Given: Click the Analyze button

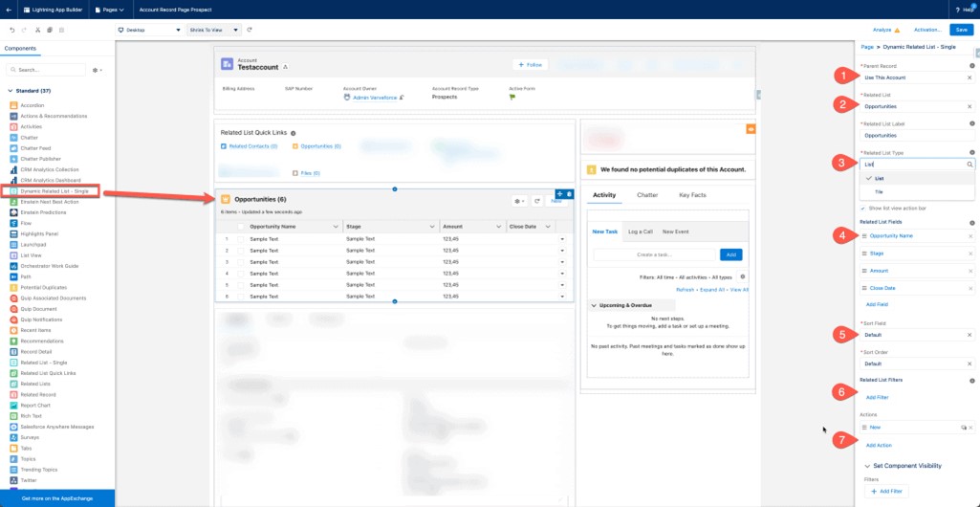Looking at the screenshot, I should [x=885, y=30].
